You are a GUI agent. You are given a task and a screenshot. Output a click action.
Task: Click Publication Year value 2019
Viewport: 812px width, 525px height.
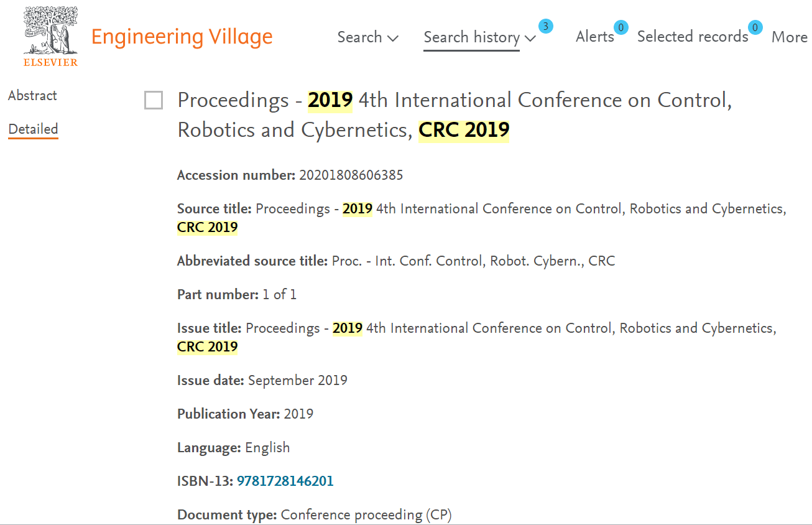click(x=298, y=414)
